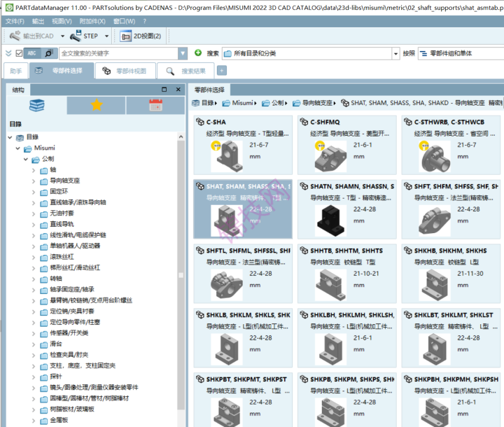Select the favorites star icon
This screenshot has height=427, width=504.
pos(97,105)
